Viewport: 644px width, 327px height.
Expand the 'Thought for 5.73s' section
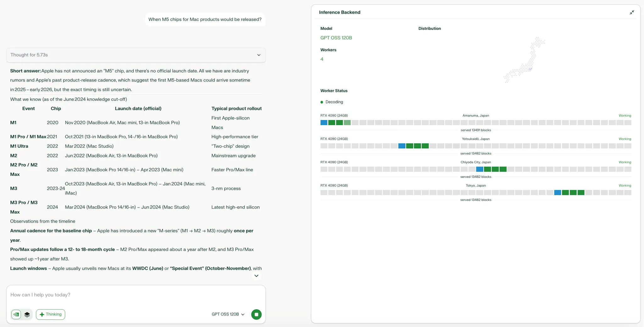point(136,55)
